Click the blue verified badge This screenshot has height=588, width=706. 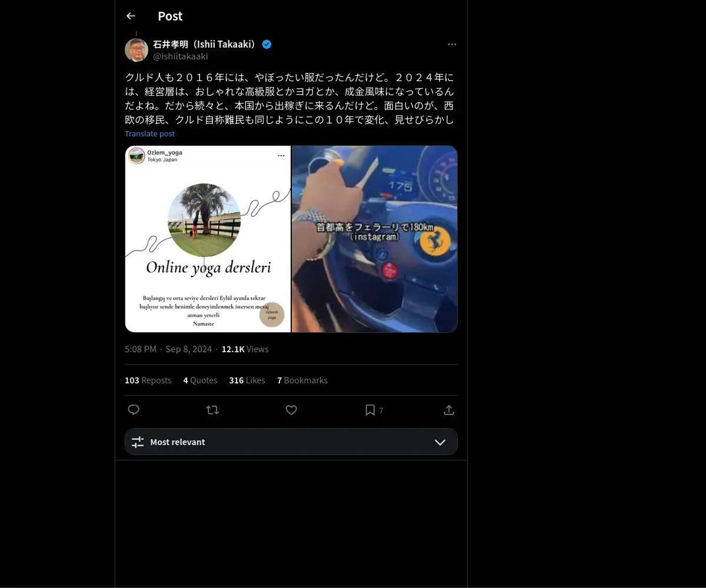[267, 44]
